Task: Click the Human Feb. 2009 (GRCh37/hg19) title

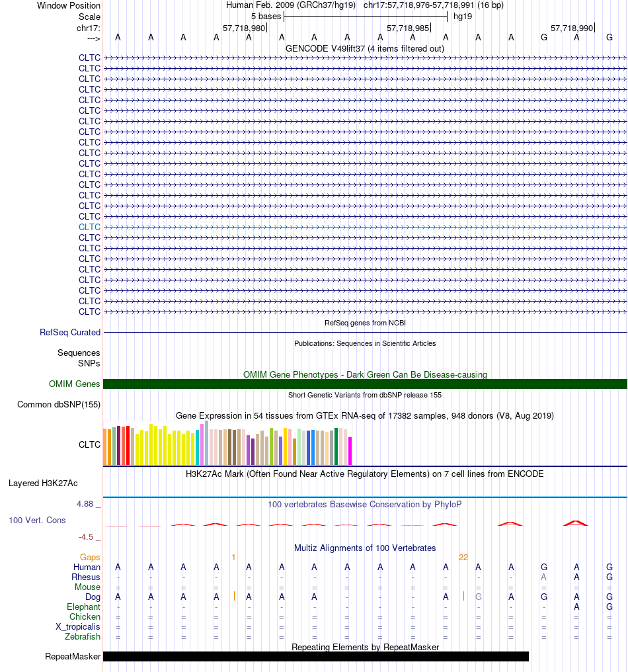Action: [291, 5]
